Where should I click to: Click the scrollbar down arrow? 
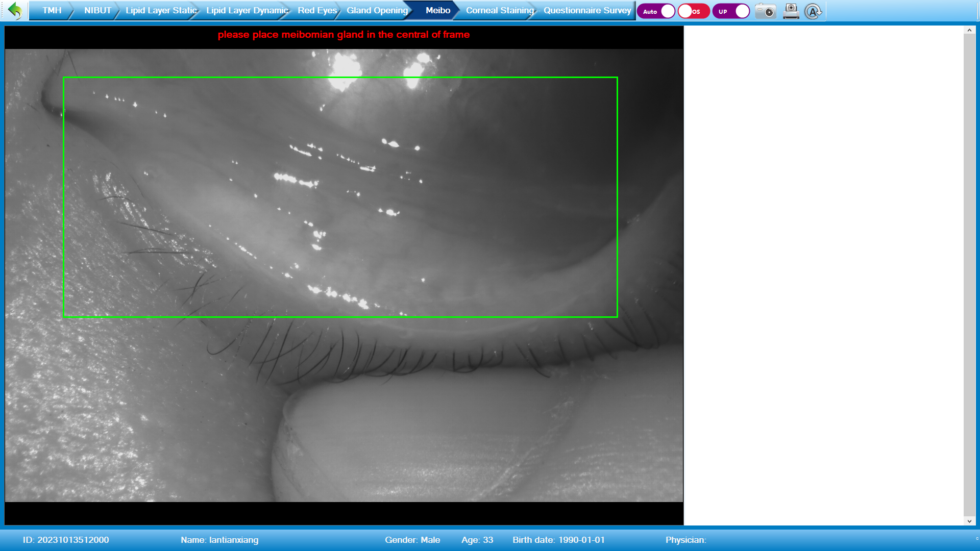(969, 521)
